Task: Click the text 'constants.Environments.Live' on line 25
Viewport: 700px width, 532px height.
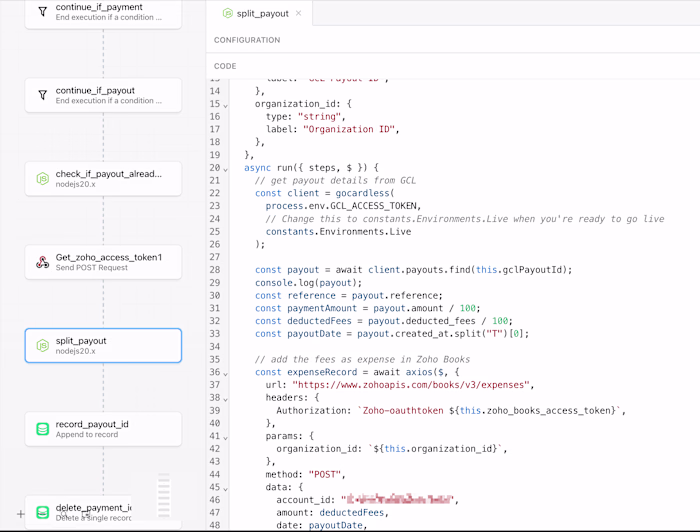Action: click(338, 232)
